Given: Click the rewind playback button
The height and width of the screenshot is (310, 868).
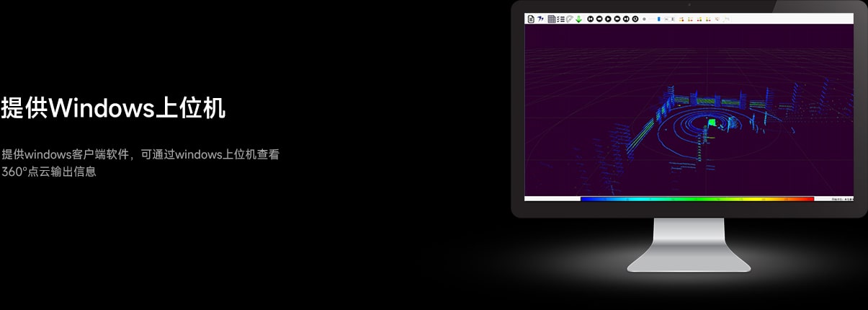Looking at the screenshot, I should [x=599, y=19].
